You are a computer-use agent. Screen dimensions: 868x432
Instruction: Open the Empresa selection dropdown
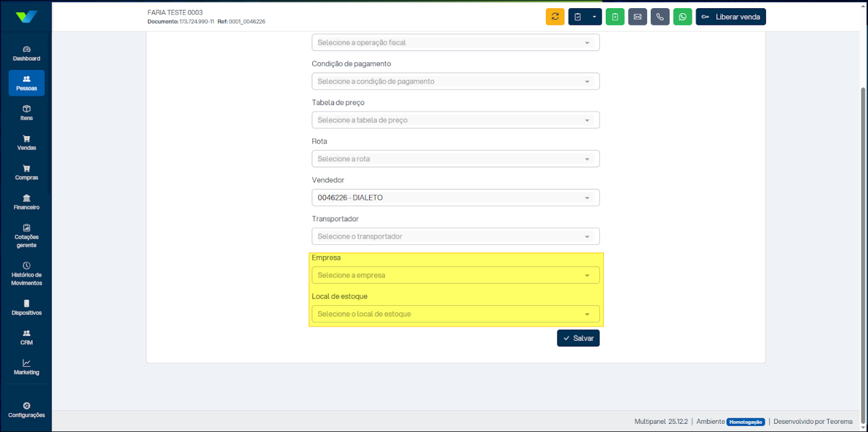455,275
